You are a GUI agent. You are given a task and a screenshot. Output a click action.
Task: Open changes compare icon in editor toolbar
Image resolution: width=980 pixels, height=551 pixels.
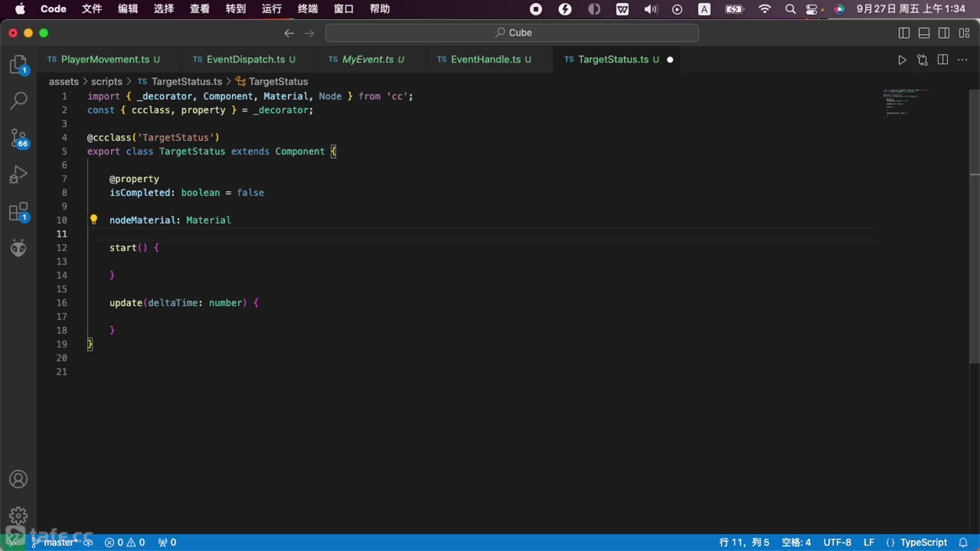(922, 60)
